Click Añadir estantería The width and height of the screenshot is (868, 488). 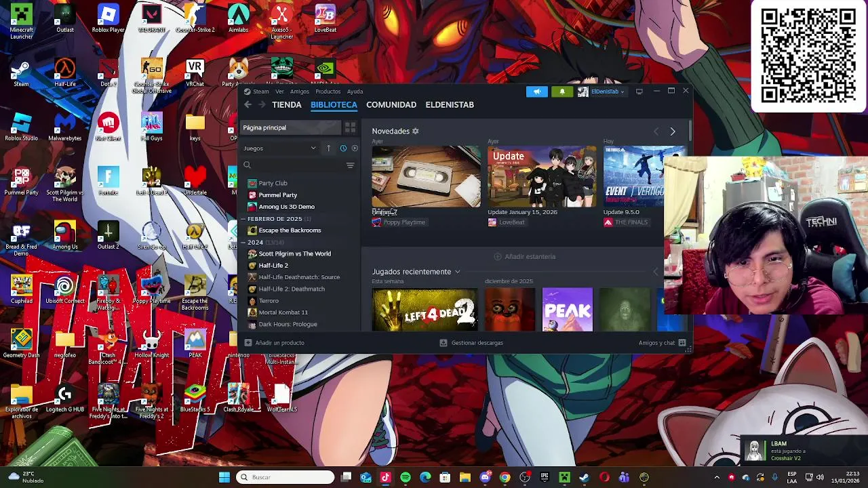(525, 257)
